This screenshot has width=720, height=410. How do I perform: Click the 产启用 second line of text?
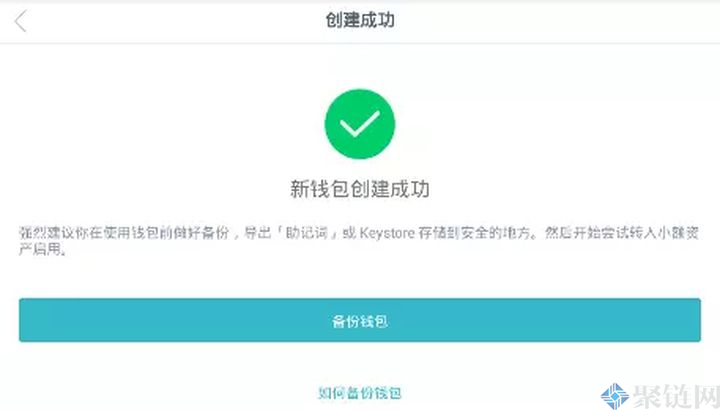(42, 249)
